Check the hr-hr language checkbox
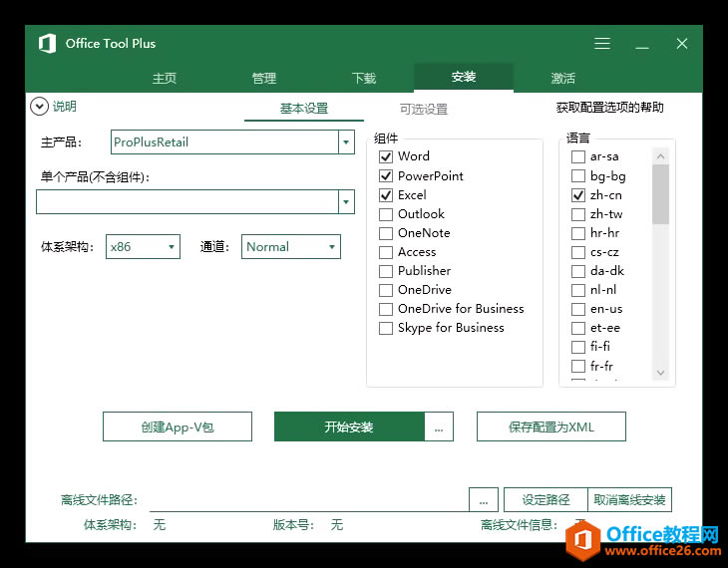The width and height of the screenshot is (728, 568). coord(578,233)
